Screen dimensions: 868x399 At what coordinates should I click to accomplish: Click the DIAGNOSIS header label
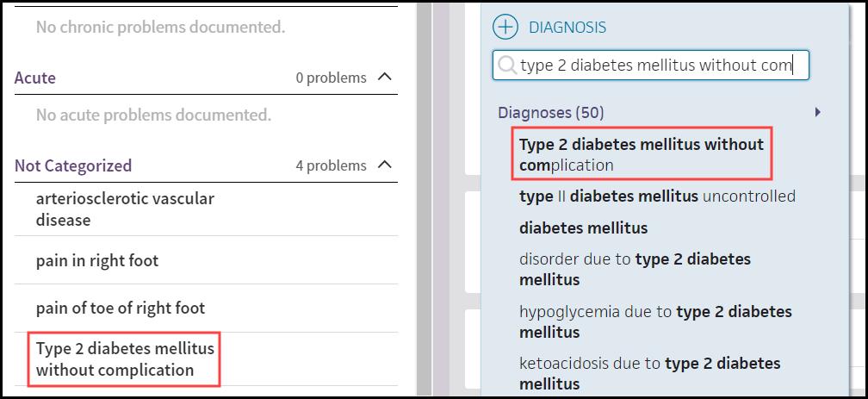click(x=567, y=27)
